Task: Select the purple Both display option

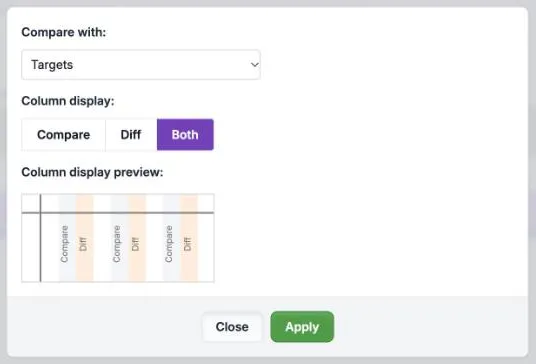Action: 185,135
